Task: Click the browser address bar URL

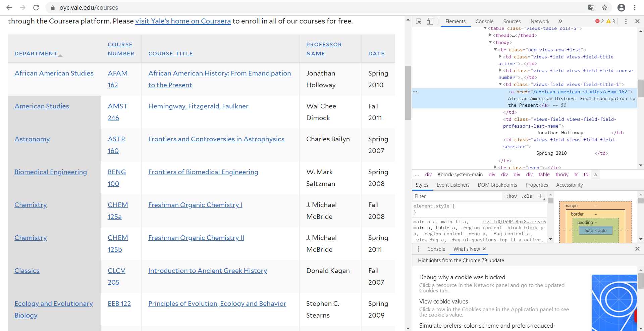Action: [89, 7]
